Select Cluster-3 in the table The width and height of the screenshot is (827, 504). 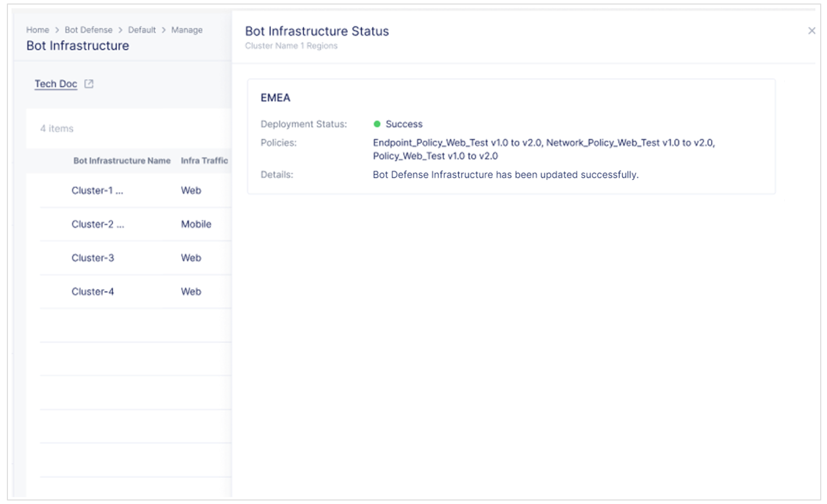pos(93,258)
